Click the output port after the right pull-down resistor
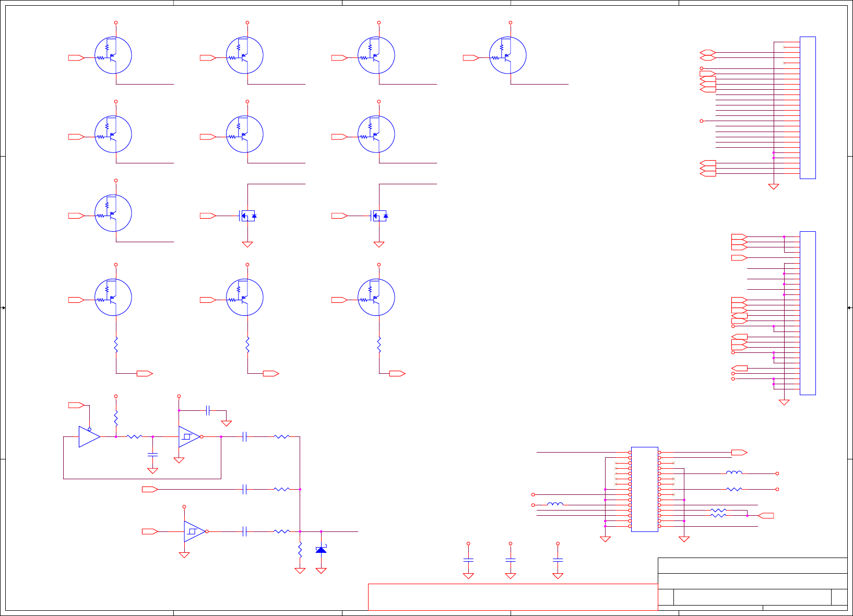The height and width of the screenshot is (616, 853). pyautogui.click(x=397, y=373)
